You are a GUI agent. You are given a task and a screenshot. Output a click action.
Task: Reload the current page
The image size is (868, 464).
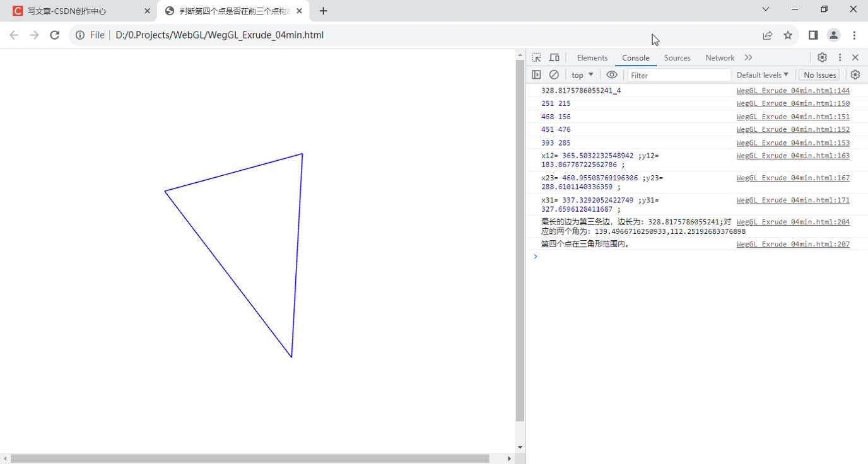[55, 35]
